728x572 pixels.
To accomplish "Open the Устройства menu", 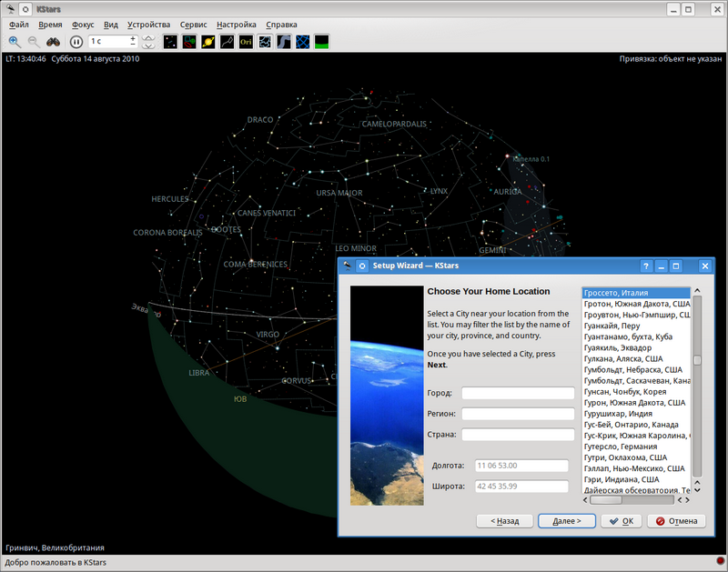I will (148, 25).
